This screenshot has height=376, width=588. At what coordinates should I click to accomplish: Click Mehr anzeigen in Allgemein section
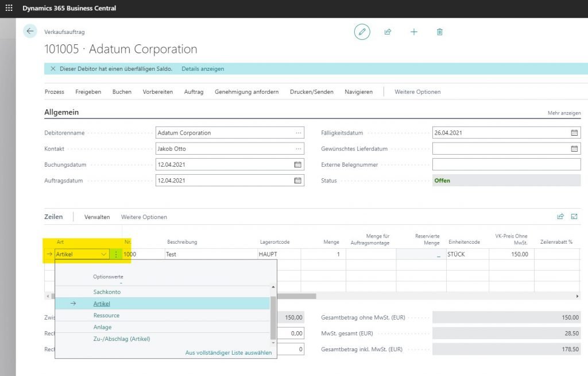click(x=564, y=113)
